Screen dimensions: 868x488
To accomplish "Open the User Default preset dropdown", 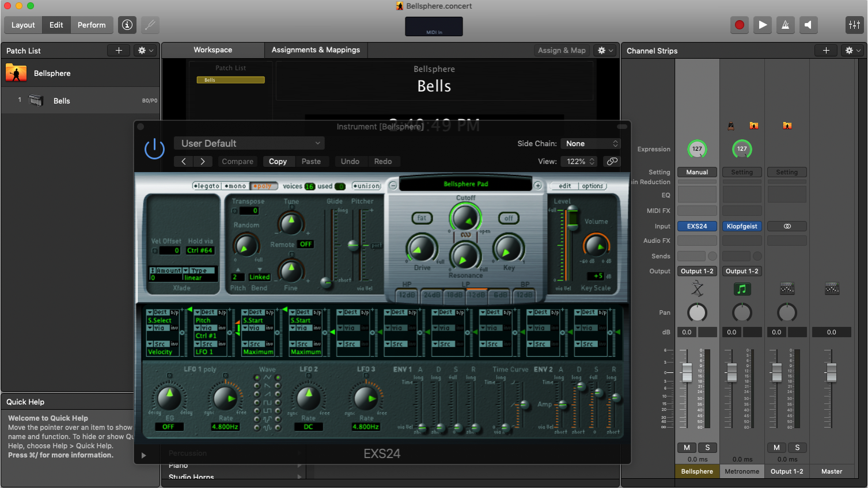I will click(249, 143).
